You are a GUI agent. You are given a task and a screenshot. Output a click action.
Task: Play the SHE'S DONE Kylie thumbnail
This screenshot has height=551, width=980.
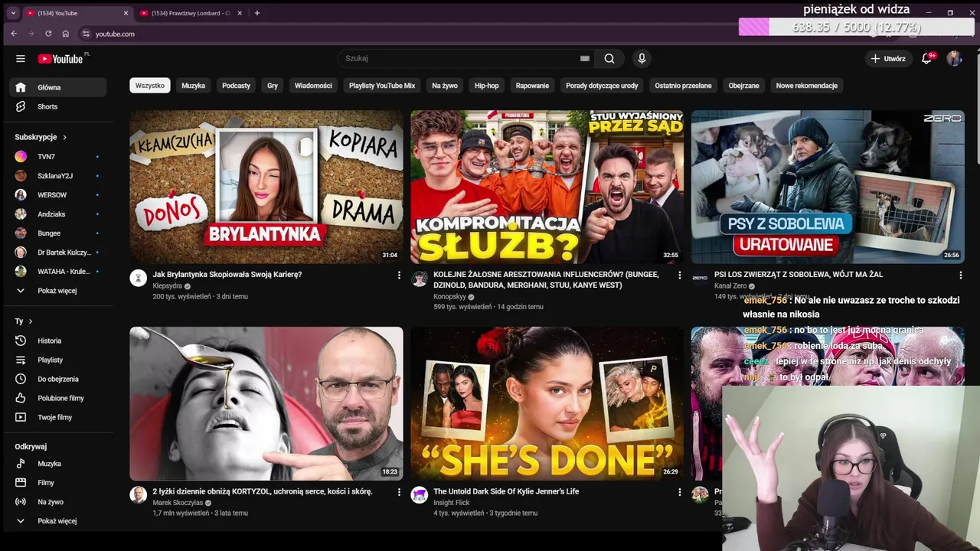[x=547, y=404]
